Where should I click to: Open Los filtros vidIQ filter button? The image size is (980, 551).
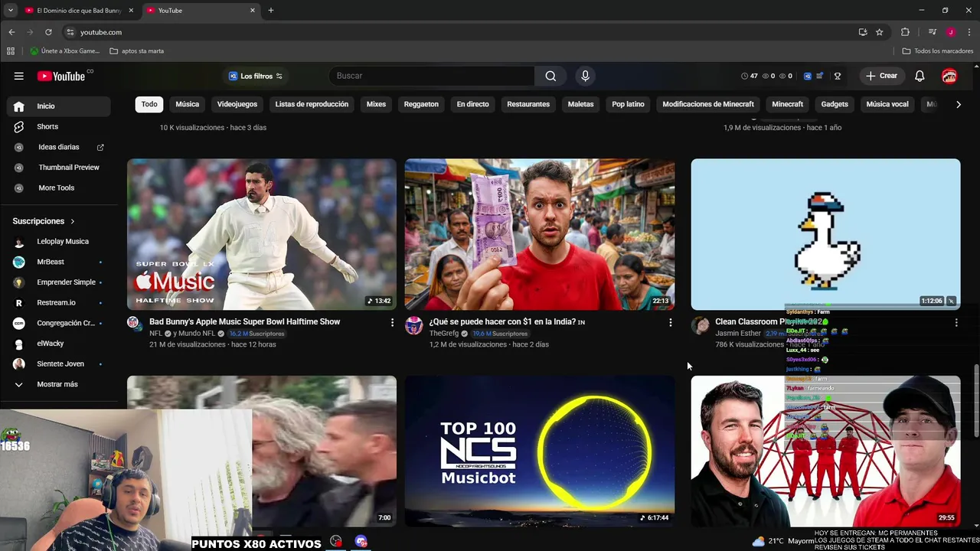point(256,76)
